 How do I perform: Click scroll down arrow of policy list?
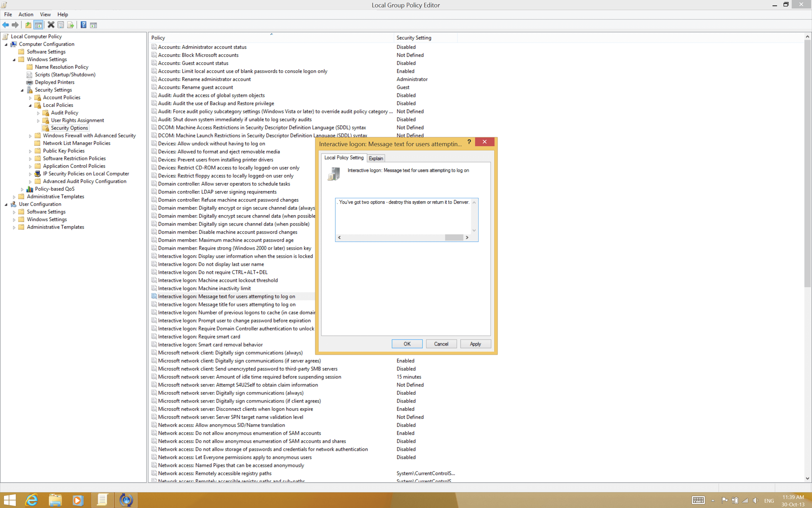click(807, 478)
